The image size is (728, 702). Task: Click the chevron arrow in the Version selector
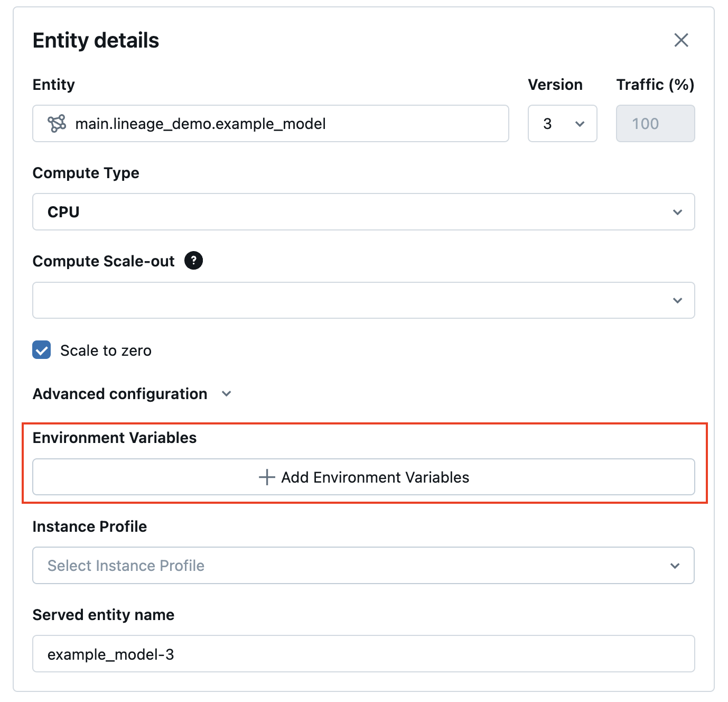tap(580, 124)
